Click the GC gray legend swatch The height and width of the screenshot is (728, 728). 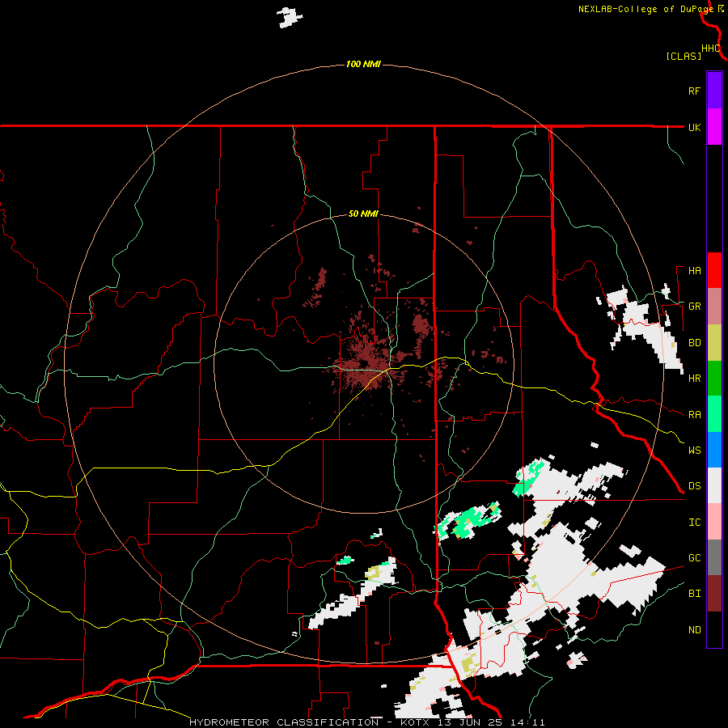pyautogui.click(x=714, y=557)
